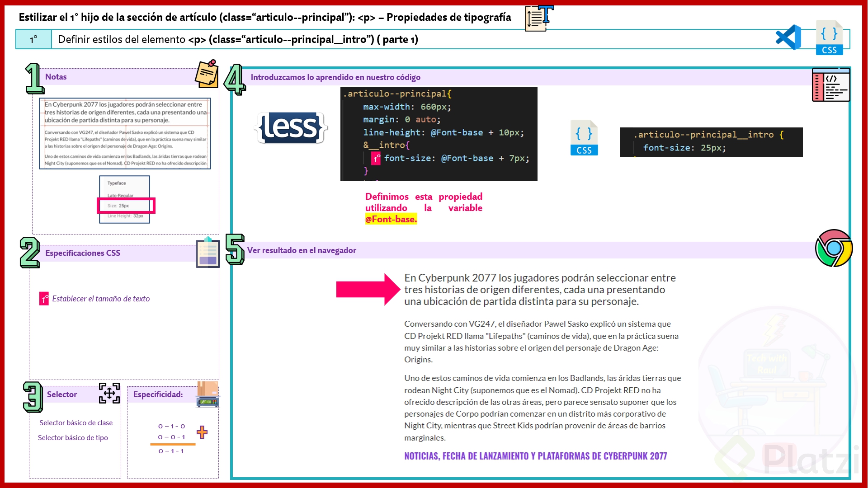Image resolution: width=868 pixels, height=488 pixels.
Task: Click the code editor window icon
Action: click(x=831, y=84)
